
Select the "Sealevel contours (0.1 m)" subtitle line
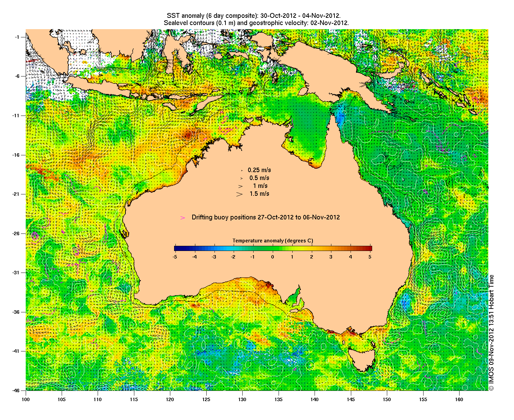(256, 23)
